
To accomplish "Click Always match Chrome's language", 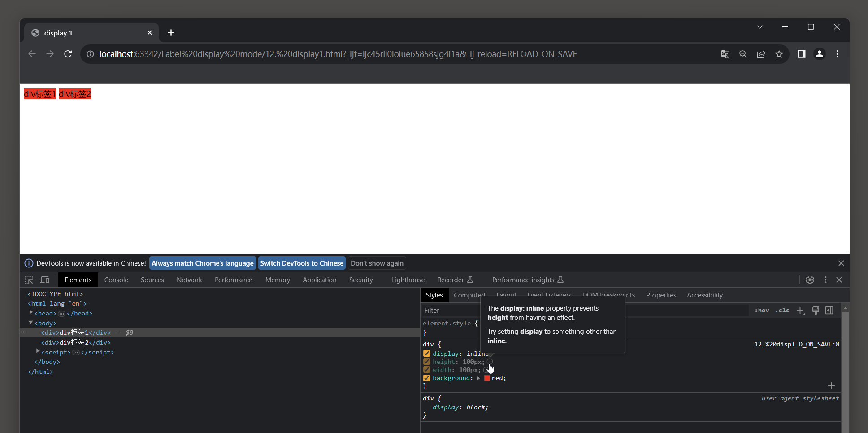I will (x=203, y=263).
